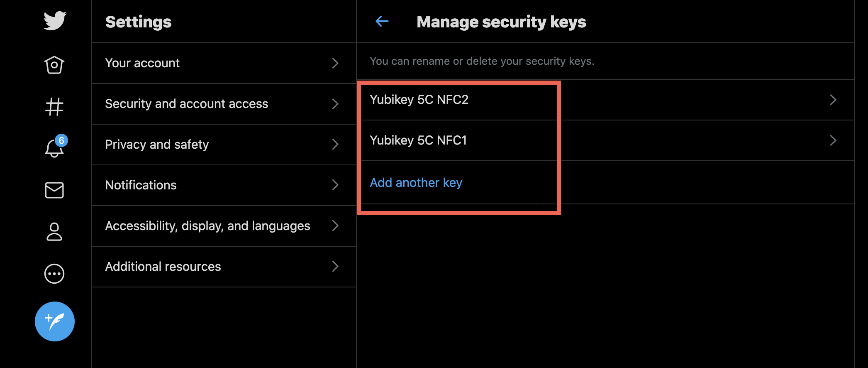
Task: Click Add another key link
Action: point(416,183)
